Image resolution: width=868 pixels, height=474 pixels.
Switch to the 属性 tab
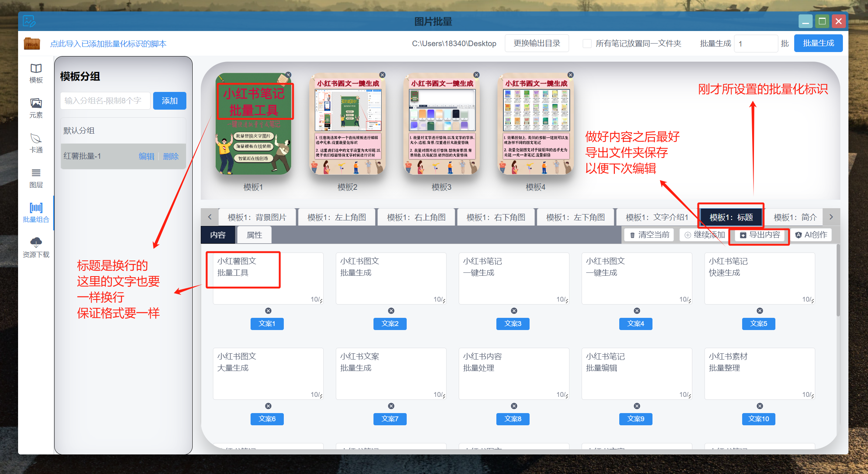pyautogui.click(x=254, y=235)
